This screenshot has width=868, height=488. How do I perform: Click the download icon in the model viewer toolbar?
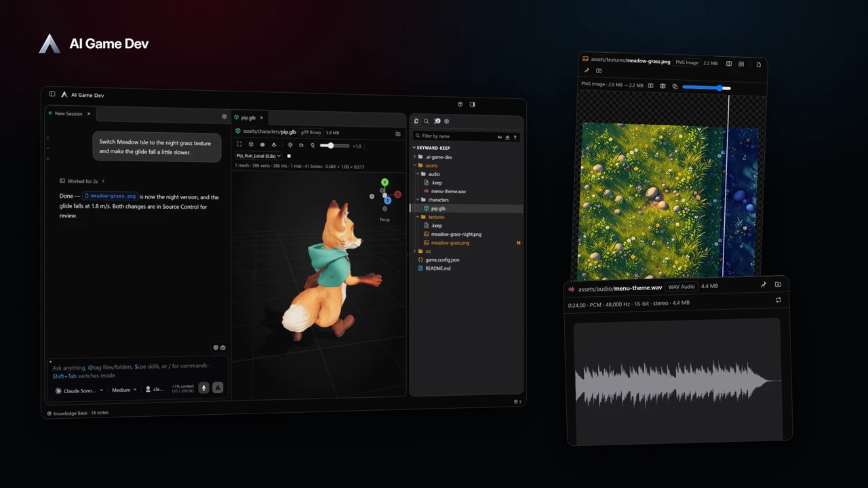coord(274,144)
